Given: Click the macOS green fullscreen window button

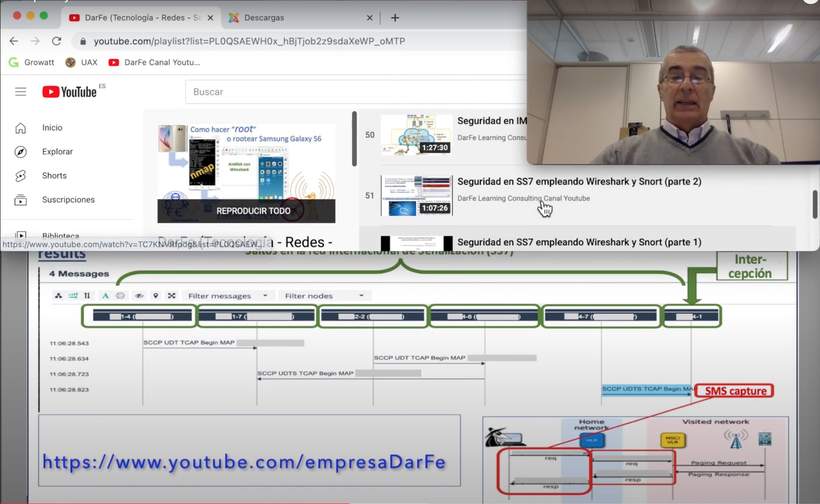Looking at the screenshot, I should pos(44,16).
